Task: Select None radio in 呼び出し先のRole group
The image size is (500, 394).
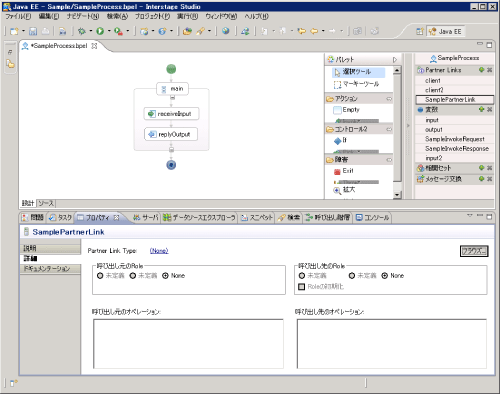Action: (385, 276)
